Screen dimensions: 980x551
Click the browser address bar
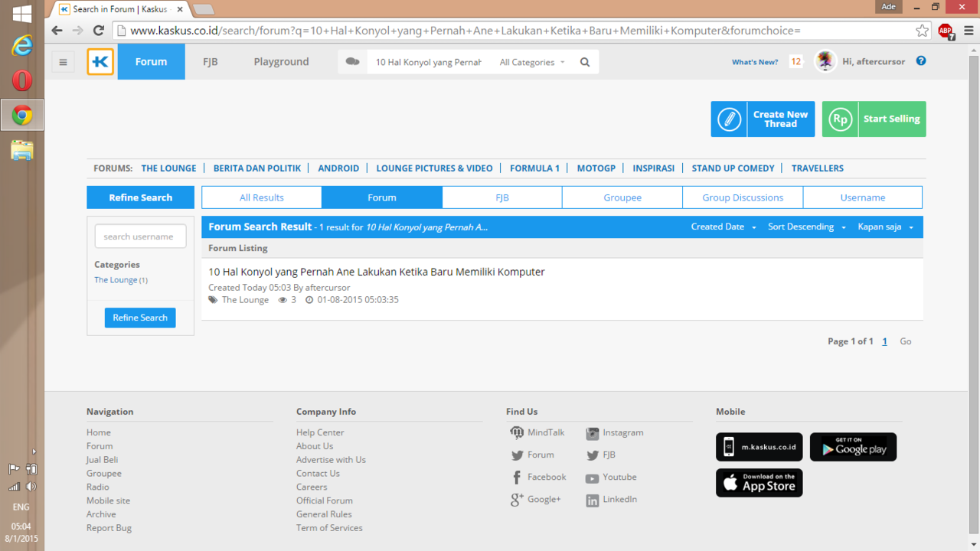[x=513, y=31]
